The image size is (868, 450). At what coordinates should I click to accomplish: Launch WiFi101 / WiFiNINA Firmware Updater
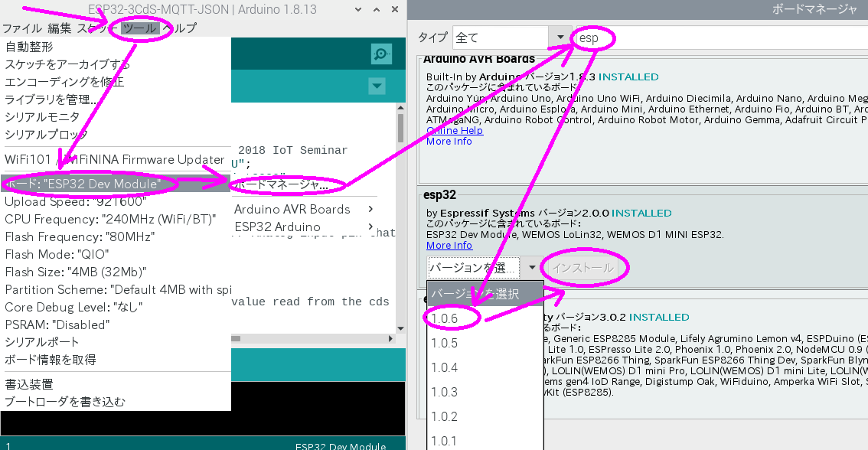point(115,159)
